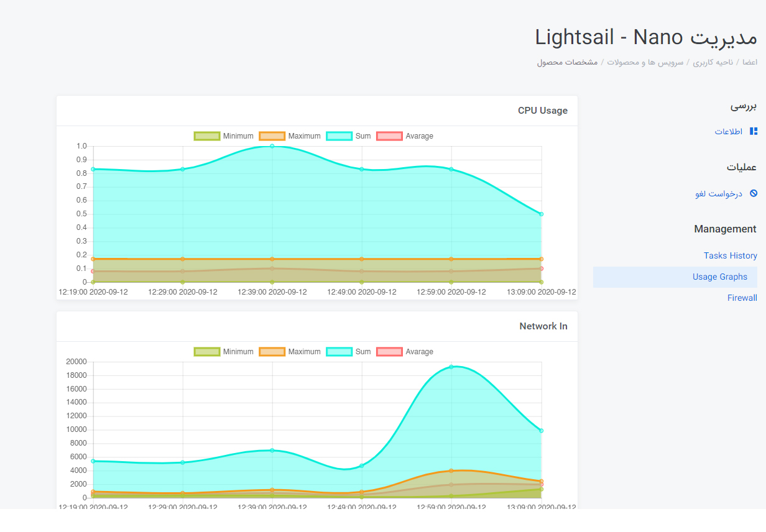Click the CPU Usage Sum peak point at 12:39:00
This screenshot has width=766, height=532.
[x=272, y=146]
